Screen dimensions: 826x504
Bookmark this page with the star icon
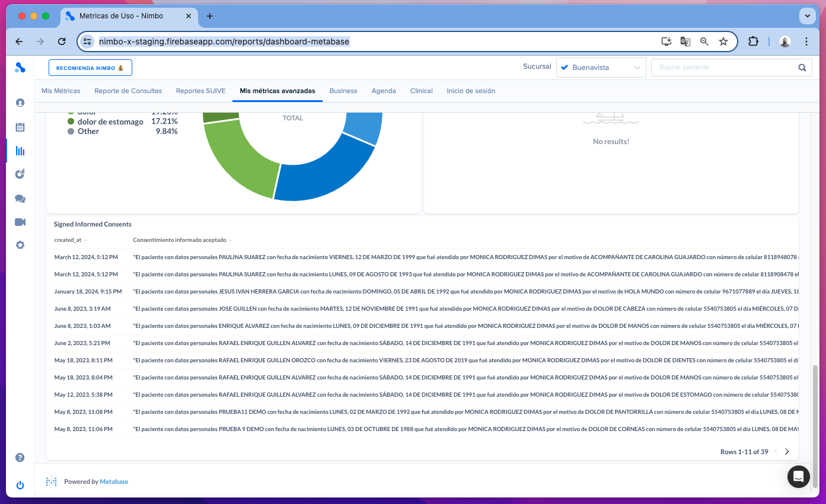pos(723,42)
